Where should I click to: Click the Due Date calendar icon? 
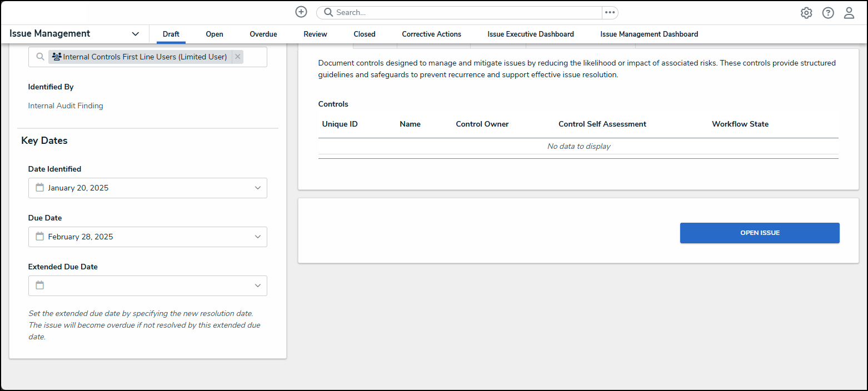(40, 237)
